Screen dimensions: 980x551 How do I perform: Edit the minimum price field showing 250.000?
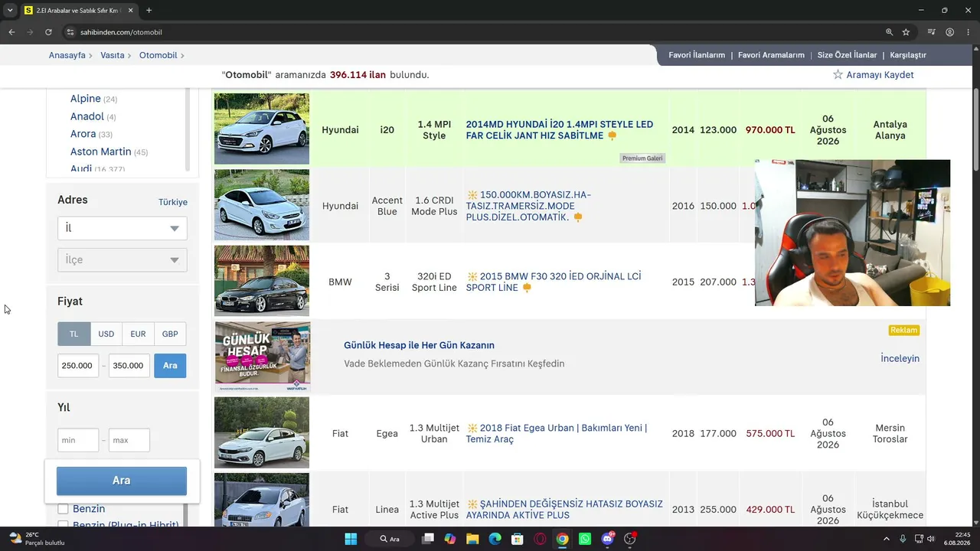78,365
